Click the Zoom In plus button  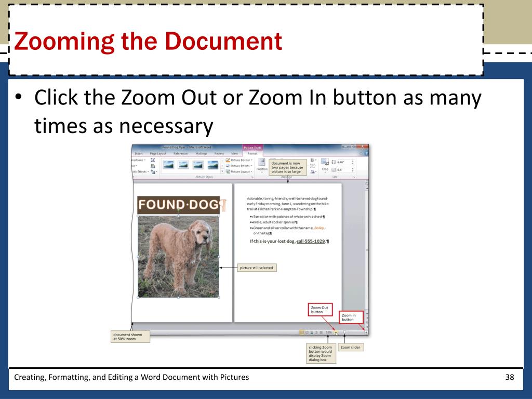pyautogui.click(x=366, y=332)
